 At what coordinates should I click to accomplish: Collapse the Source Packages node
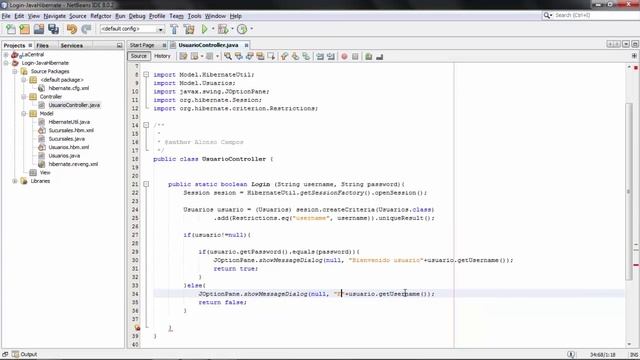15,71
